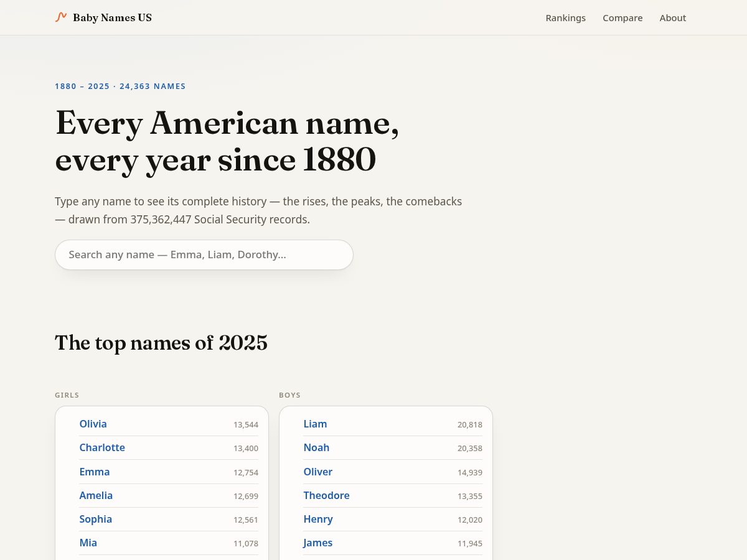747x560 pixels.
Task: Open the About page
Action: click(673, 18)
